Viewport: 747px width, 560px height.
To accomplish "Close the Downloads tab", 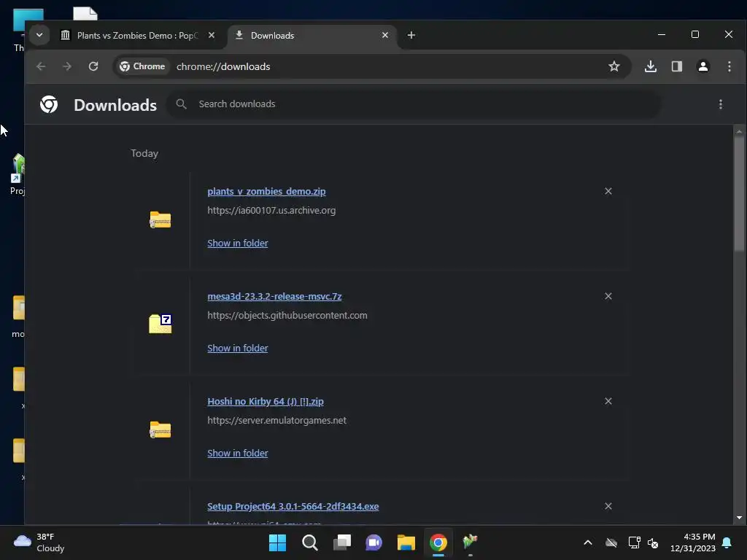I will (385, 35).
